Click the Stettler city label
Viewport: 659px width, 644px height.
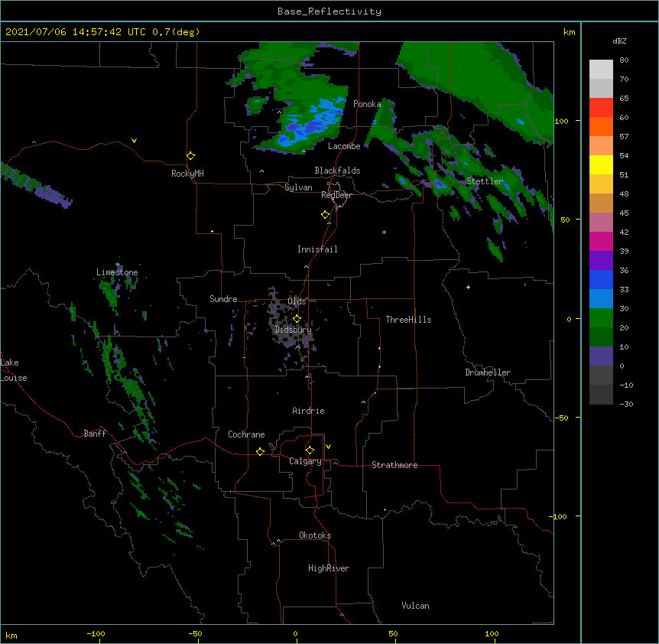[485, 181]
